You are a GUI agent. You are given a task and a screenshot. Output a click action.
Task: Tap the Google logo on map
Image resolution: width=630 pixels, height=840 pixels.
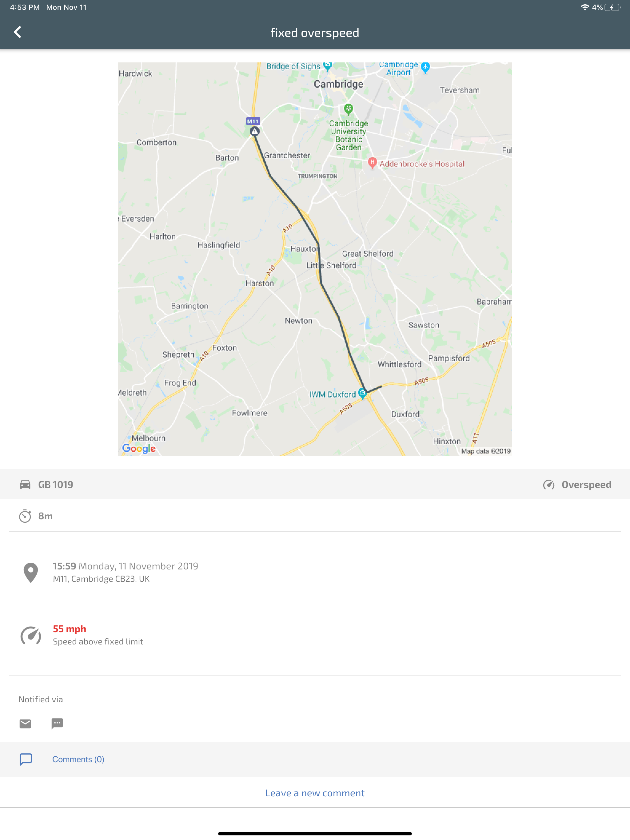[x=139, y=449]
